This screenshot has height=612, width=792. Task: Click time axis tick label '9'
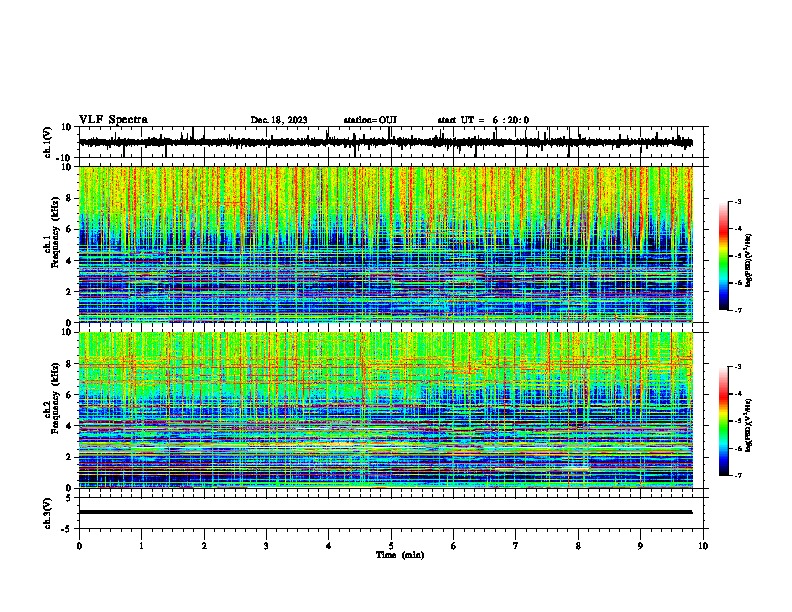click(640, 546)
